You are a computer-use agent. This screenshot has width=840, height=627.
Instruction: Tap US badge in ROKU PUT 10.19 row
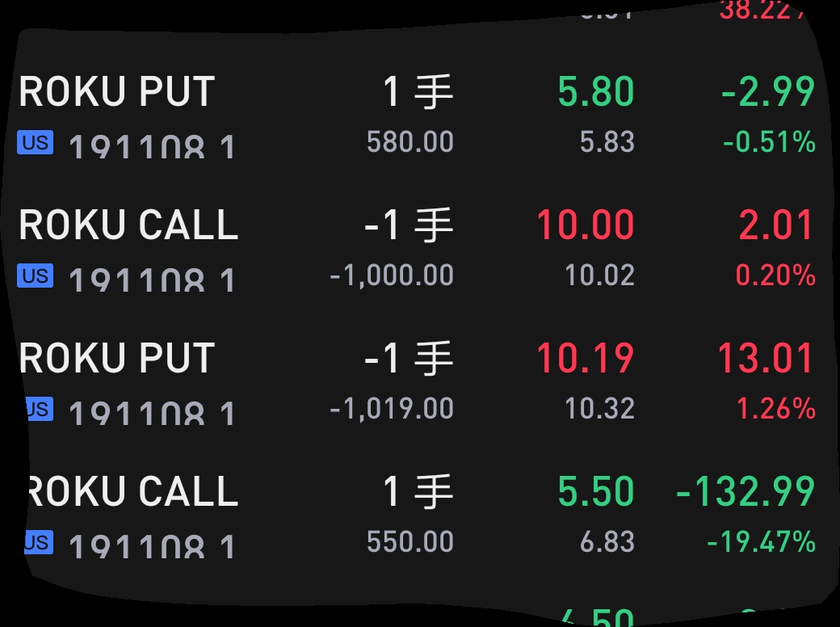39,409
